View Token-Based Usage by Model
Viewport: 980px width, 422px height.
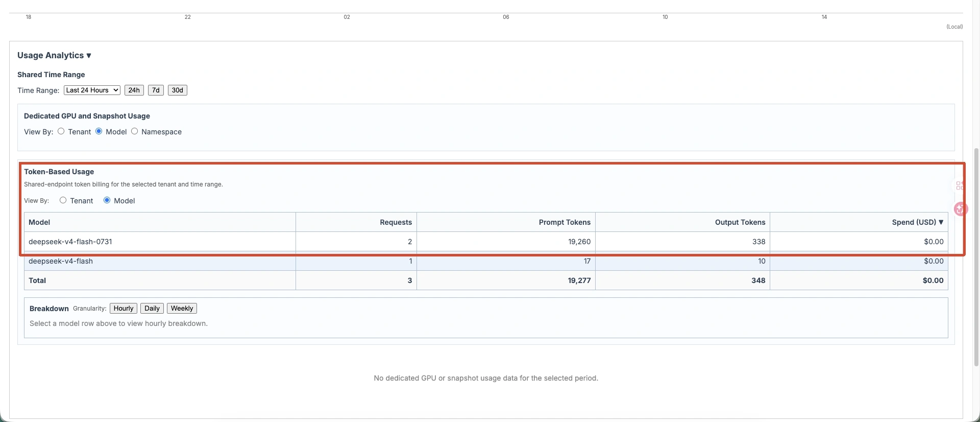107,200
